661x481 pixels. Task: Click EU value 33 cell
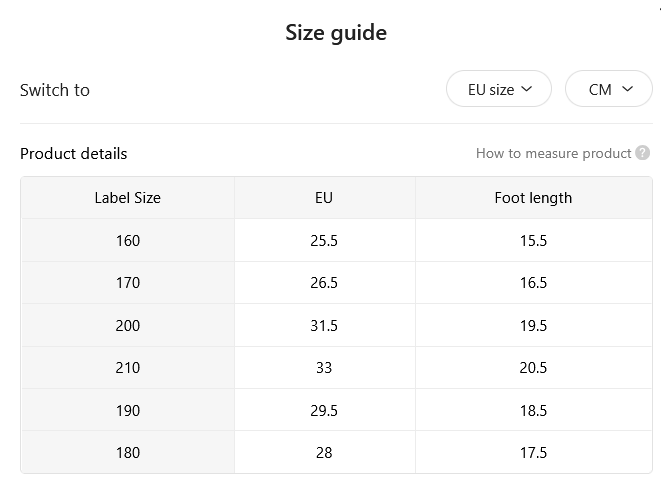[324, 368]
